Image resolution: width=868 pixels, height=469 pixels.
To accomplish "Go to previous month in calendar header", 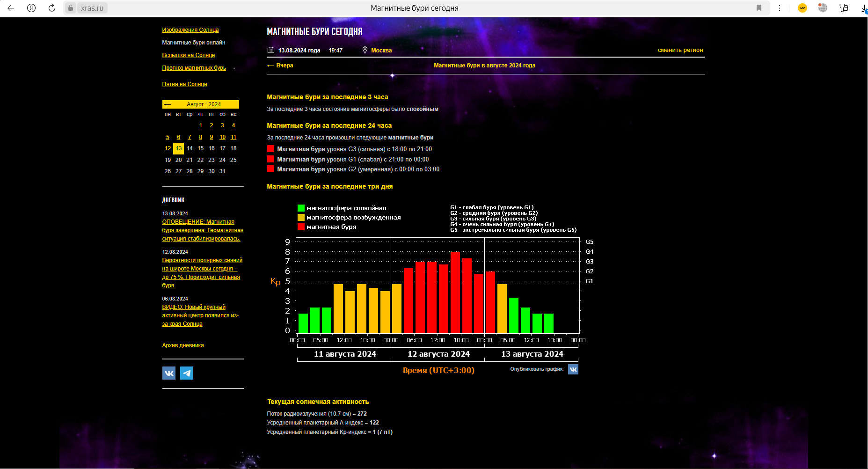I will click(x=168, y=104).
